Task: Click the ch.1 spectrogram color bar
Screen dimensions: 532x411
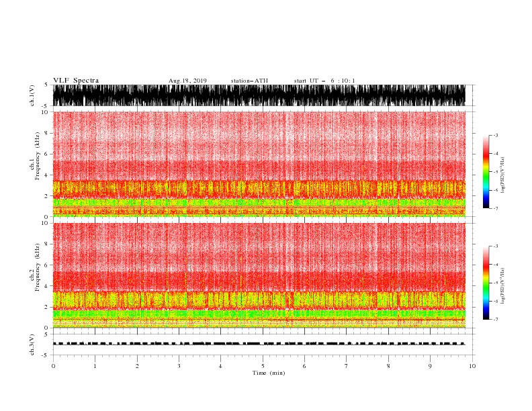Action: coord(486,172)
